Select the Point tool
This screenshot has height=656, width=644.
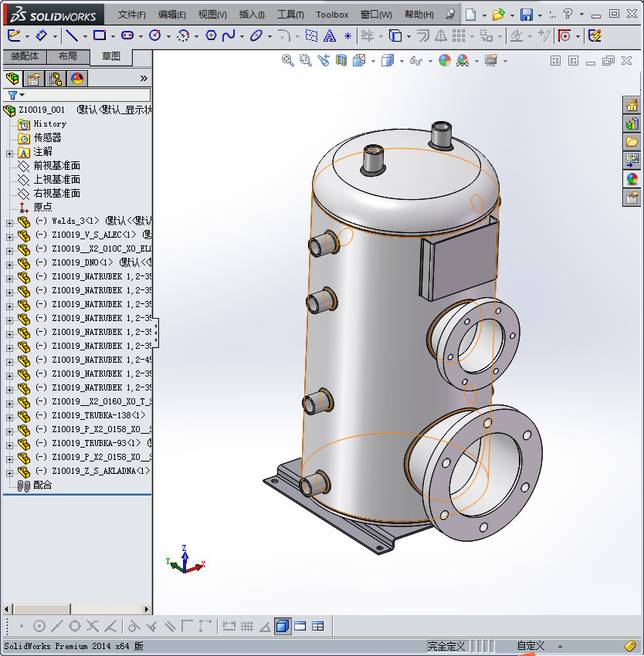point(347,36)
